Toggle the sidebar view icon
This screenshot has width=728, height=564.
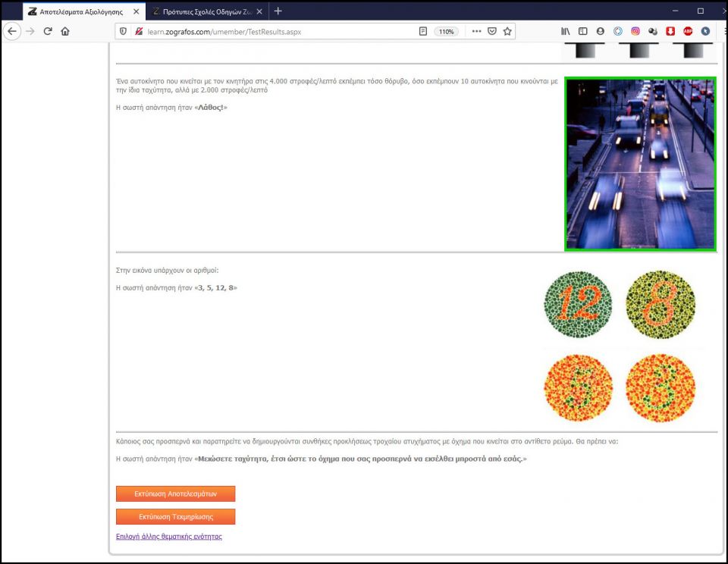pyautogui.click(x=582, y=31)
